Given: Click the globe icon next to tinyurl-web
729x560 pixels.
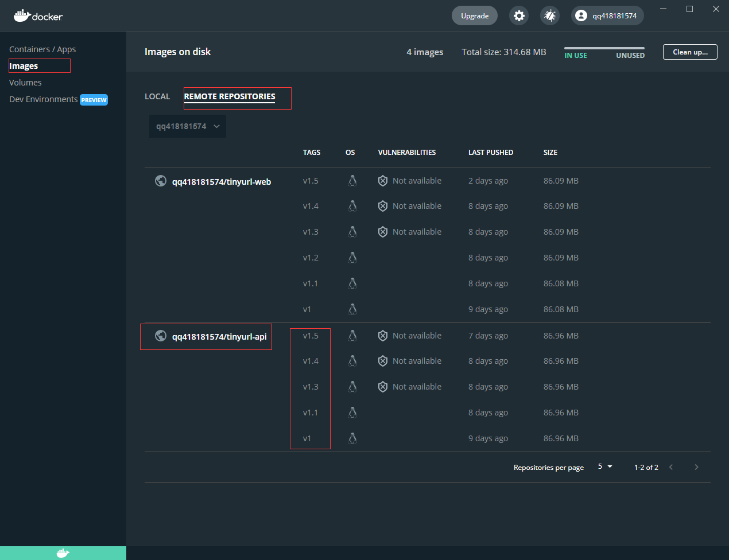Looking at the screenshot, I should tap(161, 181).
